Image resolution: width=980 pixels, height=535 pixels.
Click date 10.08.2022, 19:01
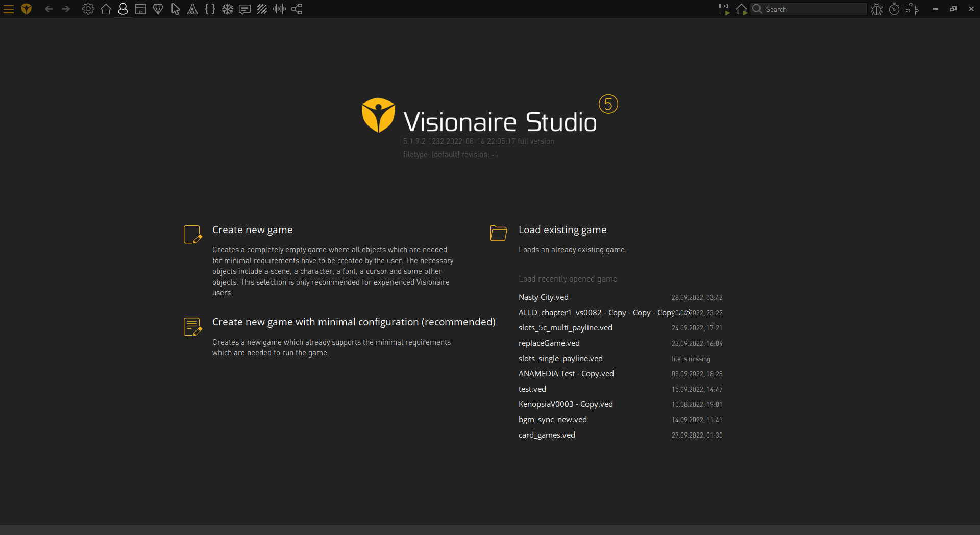[697, 405]
